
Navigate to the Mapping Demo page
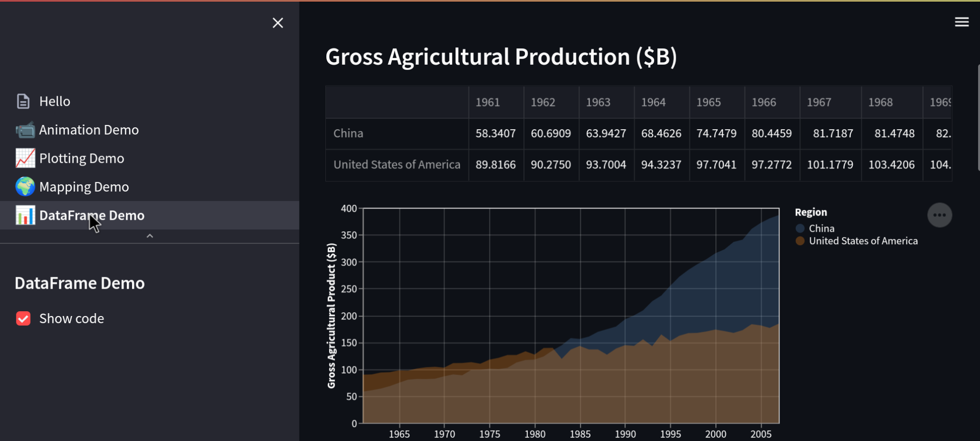pos(84,187)
